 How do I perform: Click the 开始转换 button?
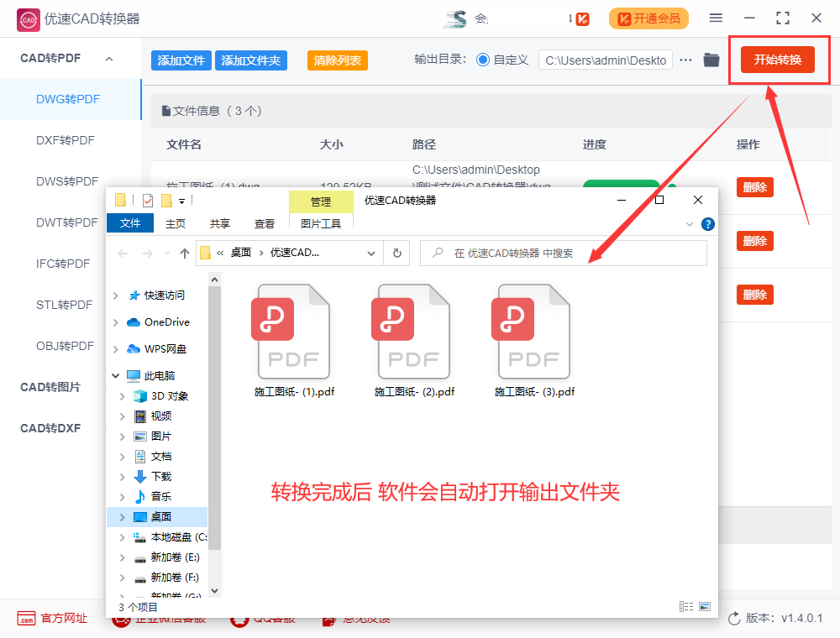coord(777,60)
